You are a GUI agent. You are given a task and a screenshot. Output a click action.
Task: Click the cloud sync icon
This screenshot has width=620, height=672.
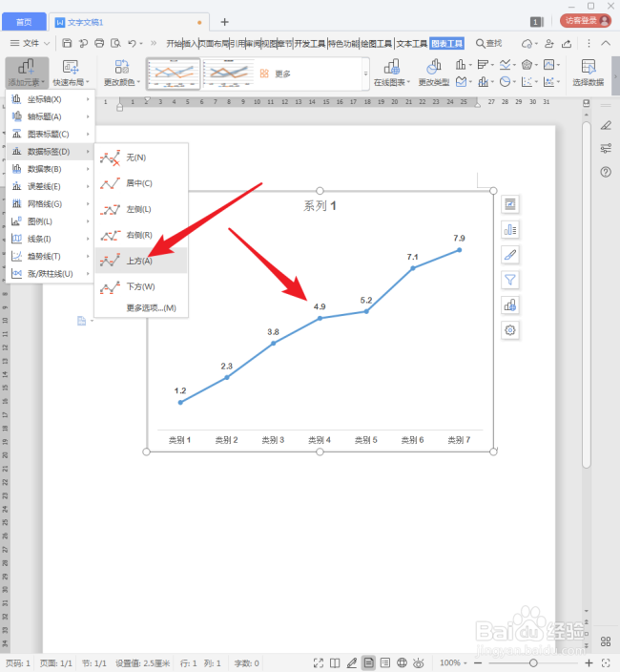pos(527,44)
